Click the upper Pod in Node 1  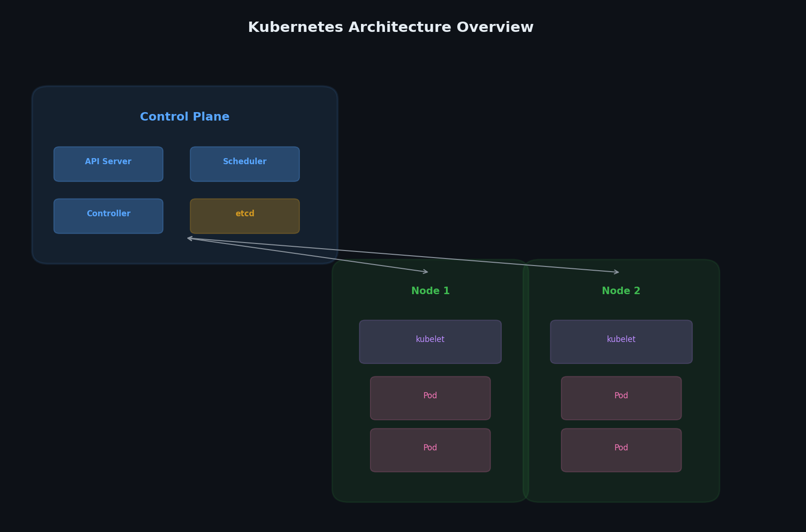[430, 398]
